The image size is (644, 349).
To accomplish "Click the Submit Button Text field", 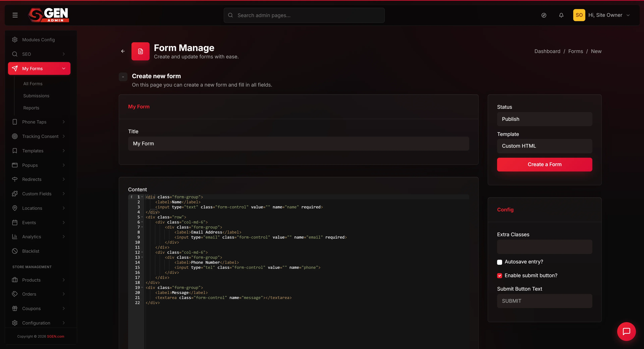I will [x=545, y=301].
